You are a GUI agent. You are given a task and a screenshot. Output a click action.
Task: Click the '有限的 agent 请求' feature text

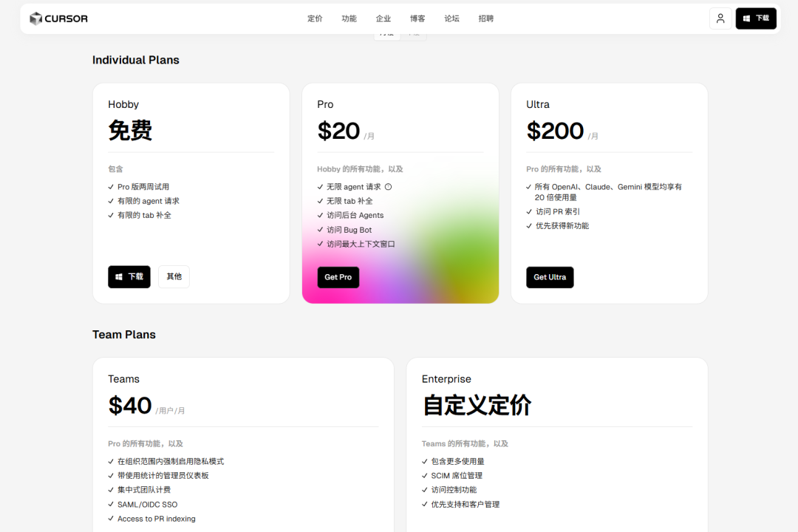click(148, 201)
